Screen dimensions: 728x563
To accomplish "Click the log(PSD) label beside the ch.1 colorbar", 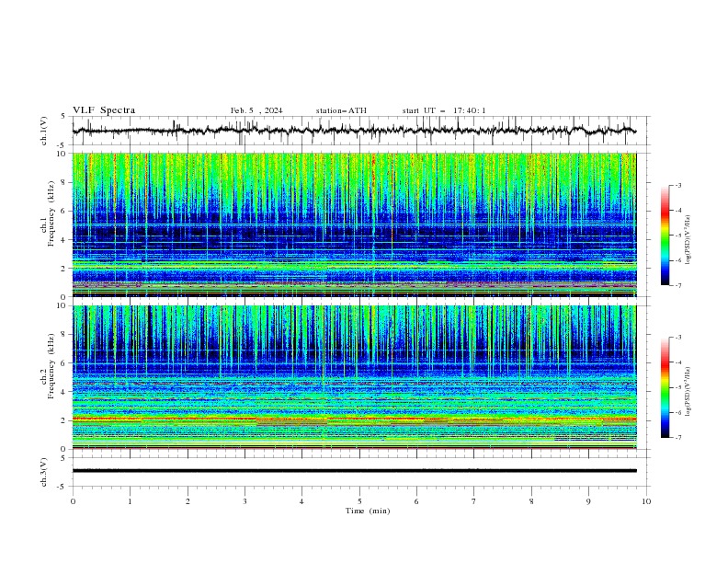I will point(688,240).
